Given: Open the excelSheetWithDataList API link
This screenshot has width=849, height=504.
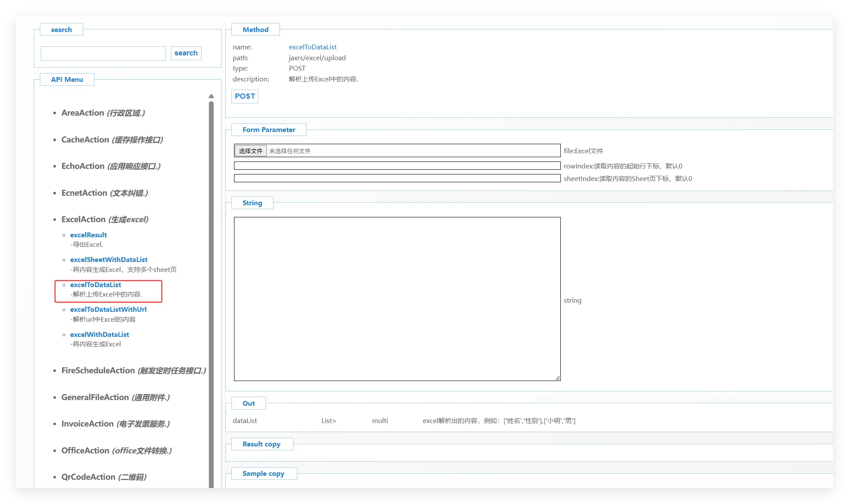Looking at the screenshot, I should pos(109,259).
